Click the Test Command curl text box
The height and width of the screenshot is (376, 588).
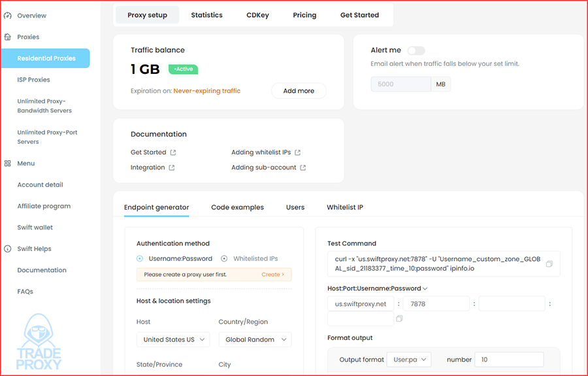444,264
